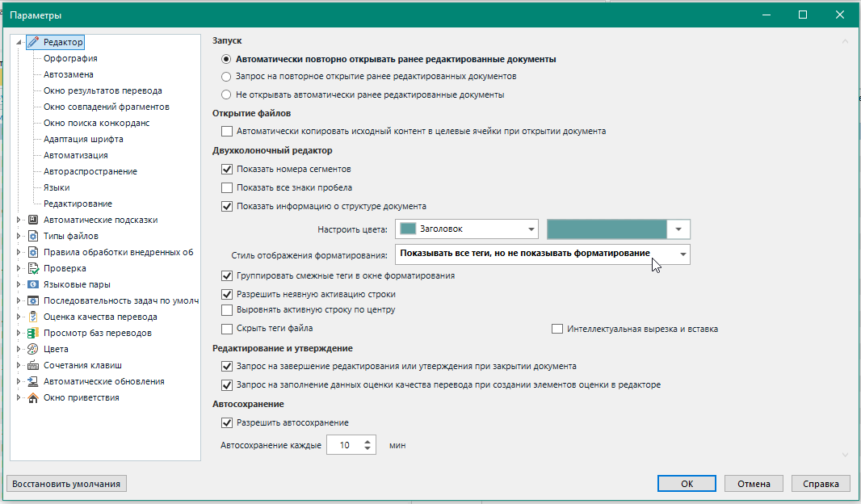Click the Окно приветствия home icon
Image resolution: width=861 pixels, height=504 pixels.
coord(33,397)
